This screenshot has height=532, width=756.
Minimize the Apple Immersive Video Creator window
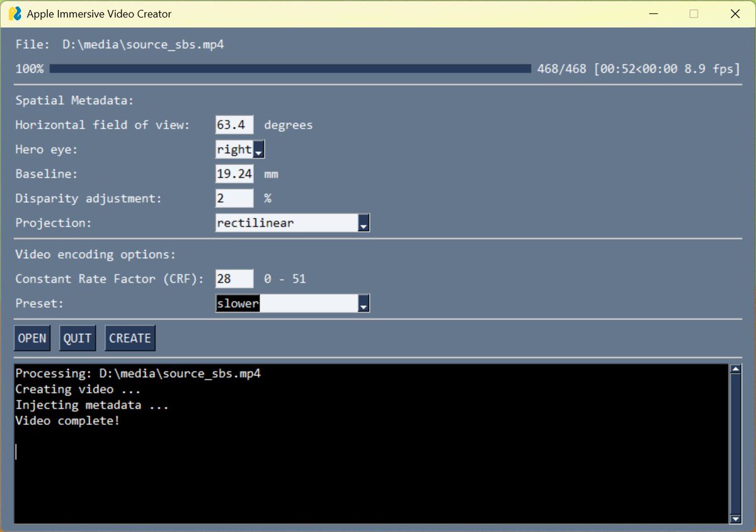tap(653, 14)
